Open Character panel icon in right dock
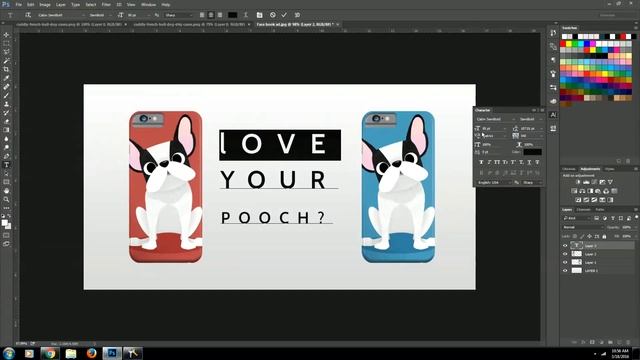This screenshot has height=360, width=640. coord(553,115)
